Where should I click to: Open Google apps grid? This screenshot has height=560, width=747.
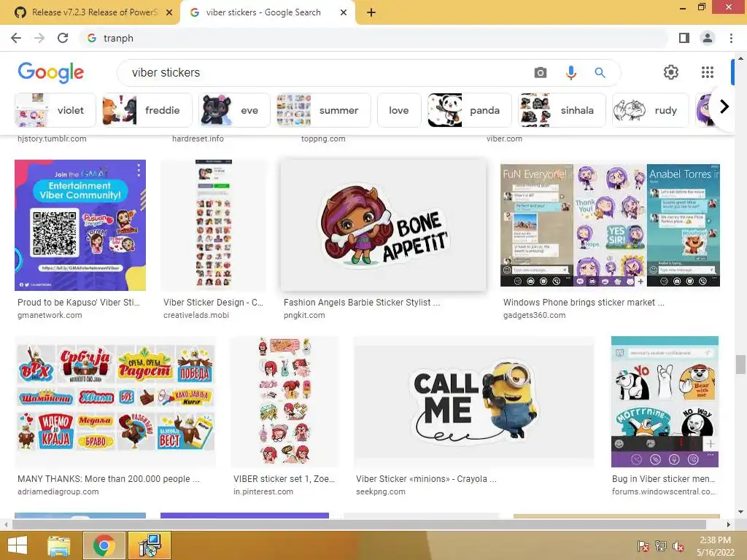(x=708, y=72)
